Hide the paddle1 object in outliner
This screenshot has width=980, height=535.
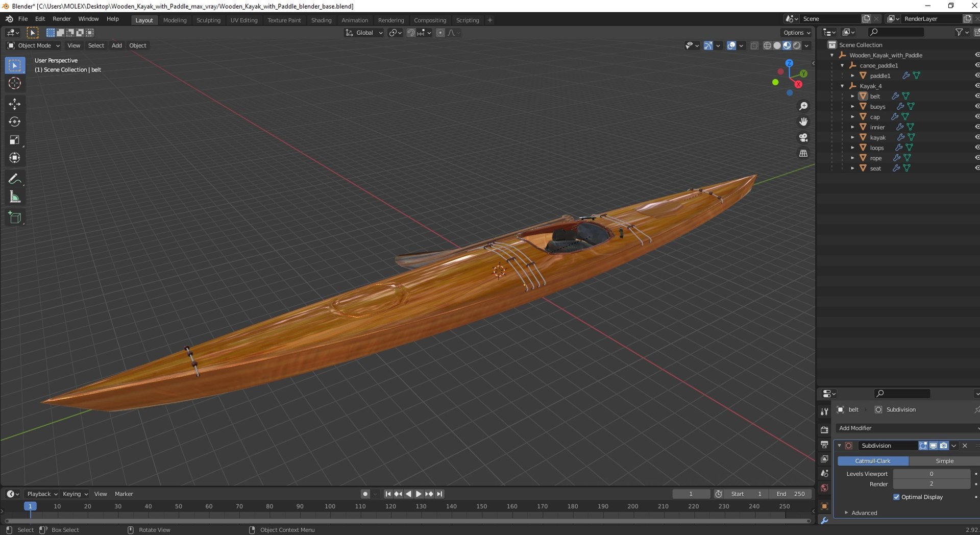976,76
